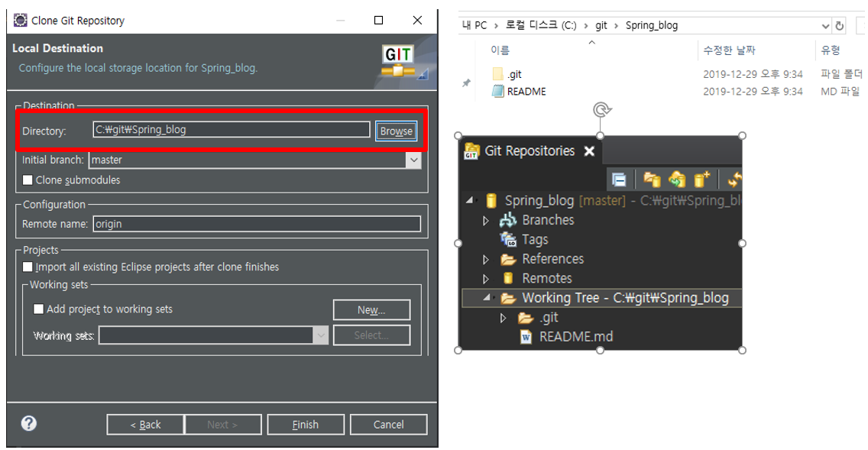
Task: Click the Git Repositories view tab icon
Action: pyautogui.click(x=471, y=151)
